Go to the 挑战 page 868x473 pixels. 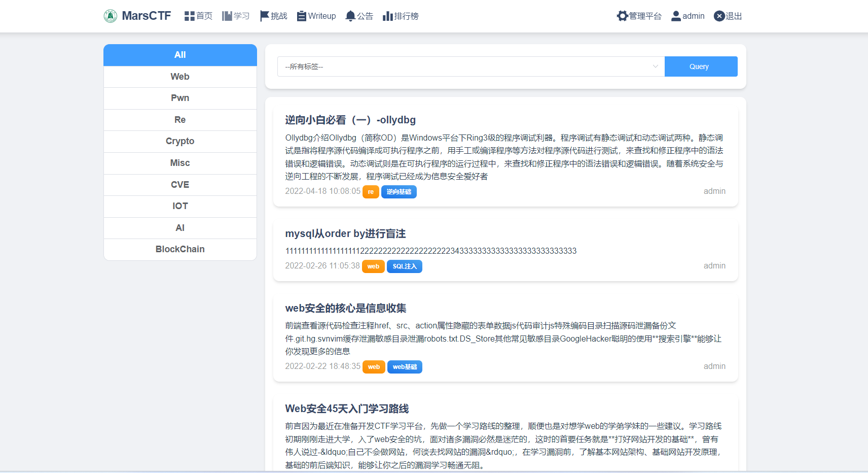point(279,16)
